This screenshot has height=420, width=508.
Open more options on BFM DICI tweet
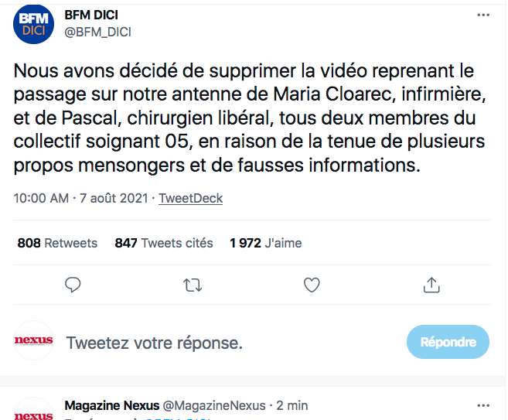coord(483,15)
